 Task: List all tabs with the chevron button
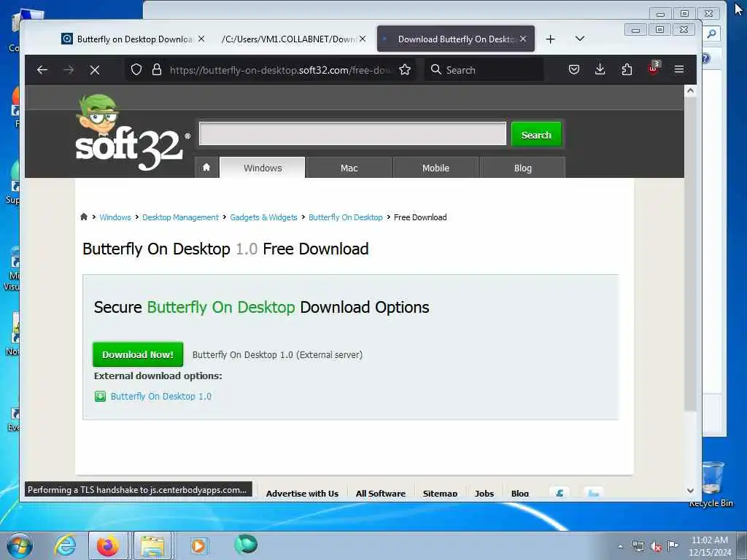coord(580,39)
